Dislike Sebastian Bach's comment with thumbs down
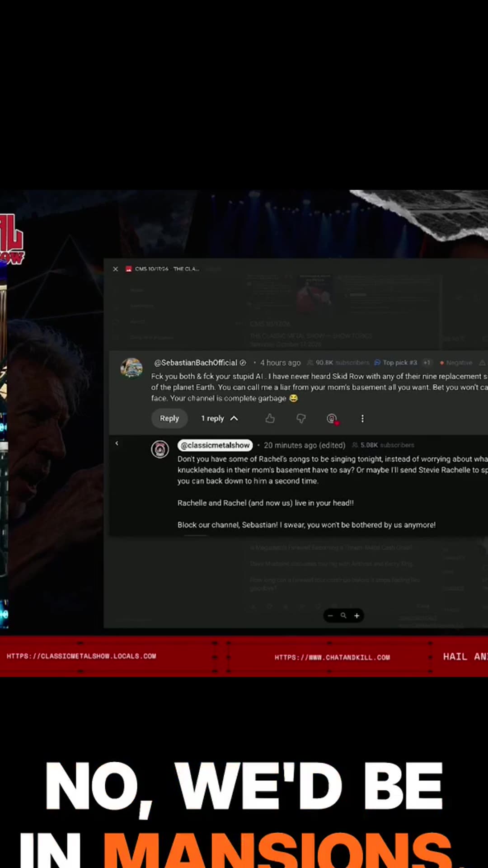The width and height of the screenshot is (488, 868). (x=301, y=419)
